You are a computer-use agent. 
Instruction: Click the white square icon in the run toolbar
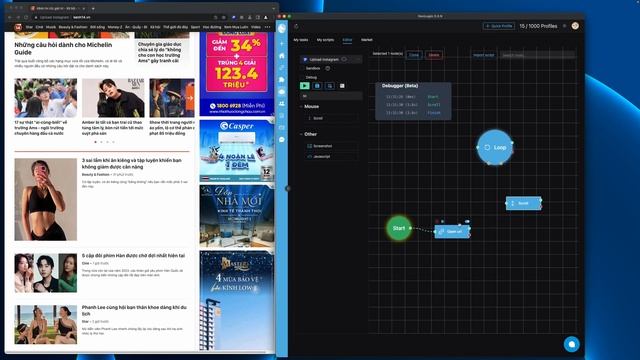pos(342,86)
